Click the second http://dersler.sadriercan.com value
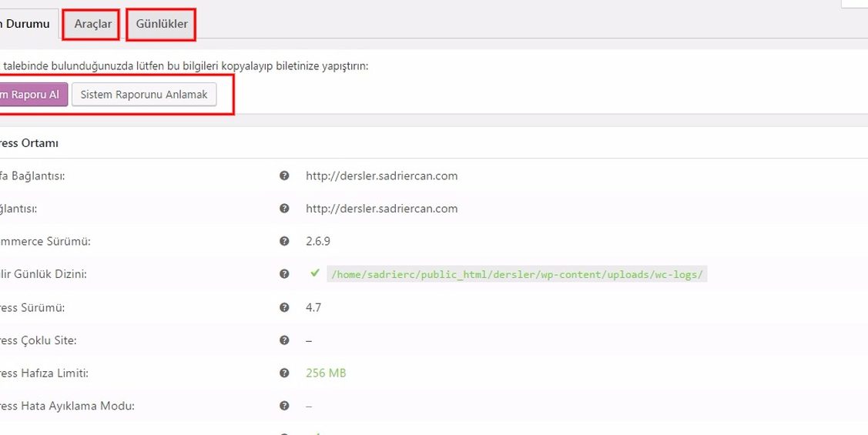 (381, 209)
